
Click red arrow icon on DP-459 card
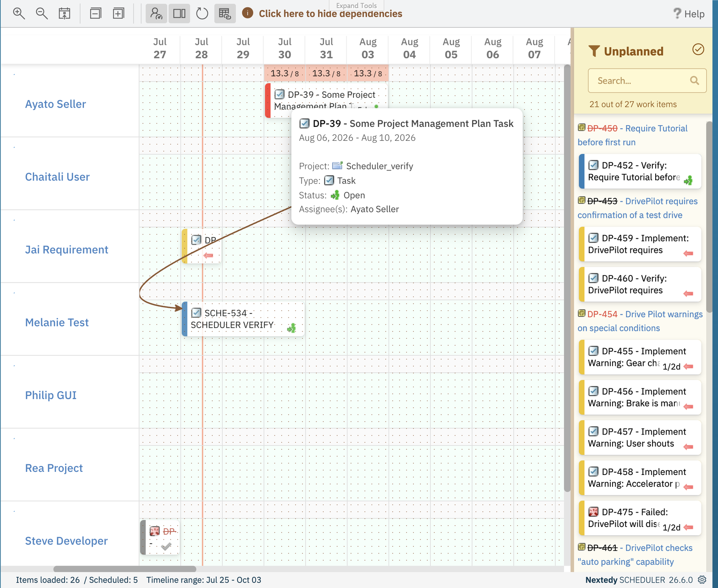click(x=688, y=253)
